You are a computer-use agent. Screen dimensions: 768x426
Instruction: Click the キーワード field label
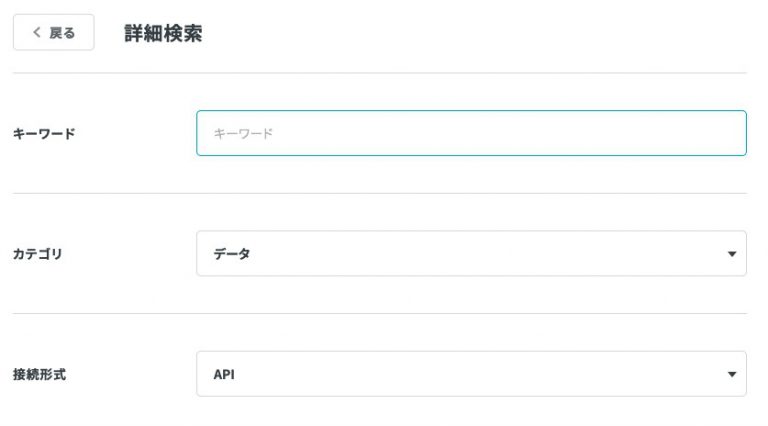tap(44, 134)
